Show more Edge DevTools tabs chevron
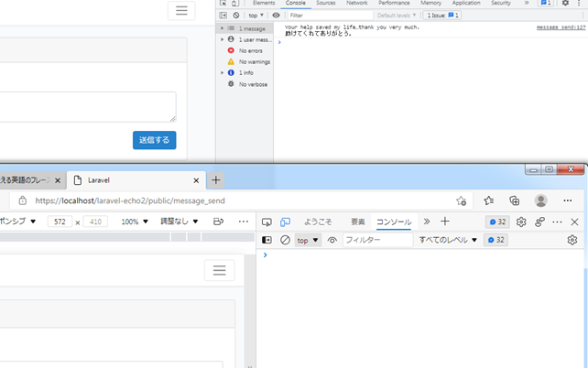The image size is (588, 368). (x=427, y=222)
